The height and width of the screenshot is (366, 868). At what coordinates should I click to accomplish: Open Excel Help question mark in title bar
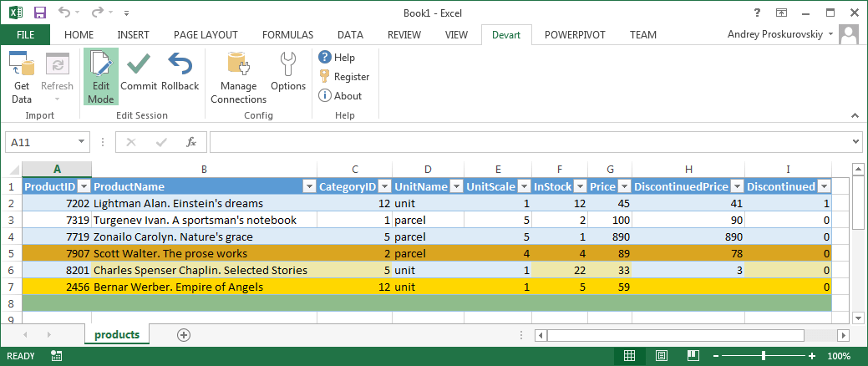point(757,13)
